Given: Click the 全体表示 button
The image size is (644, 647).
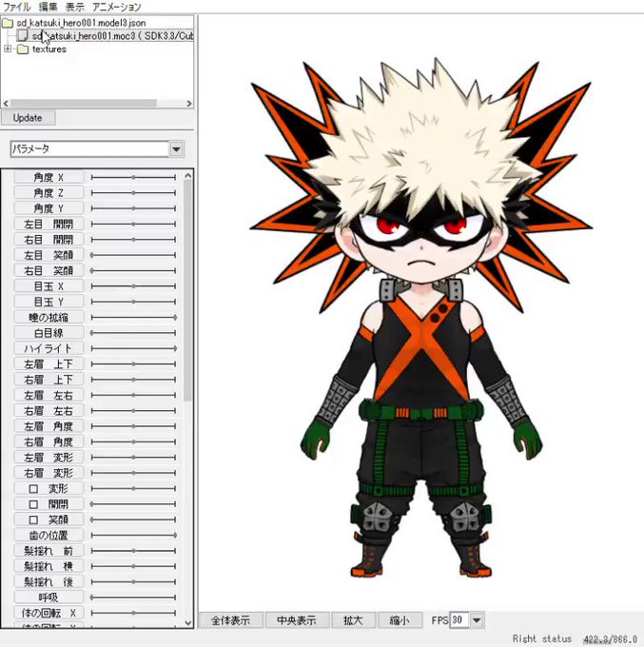Looking at the screenshot, I should (x=230, y=620).
